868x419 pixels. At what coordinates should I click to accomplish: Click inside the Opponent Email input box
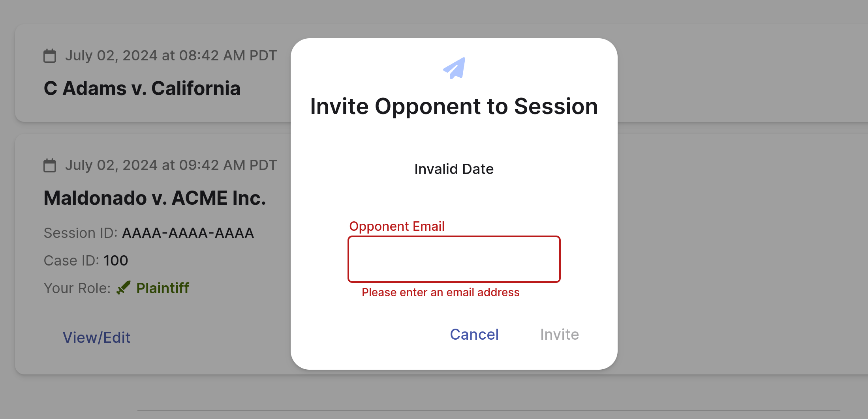[x=454, y=259]
